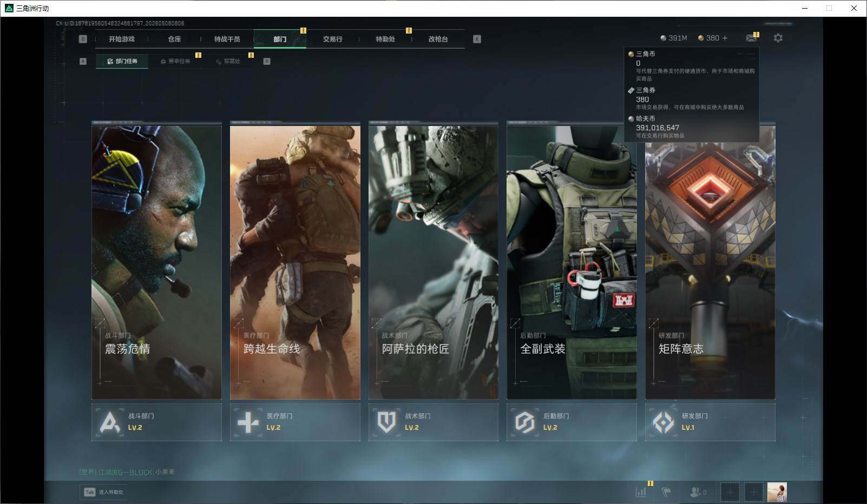867x504 pixels.
Task: Click the 战术部门 shield icon
Action: pyautogui.click(x=386, y=422)
